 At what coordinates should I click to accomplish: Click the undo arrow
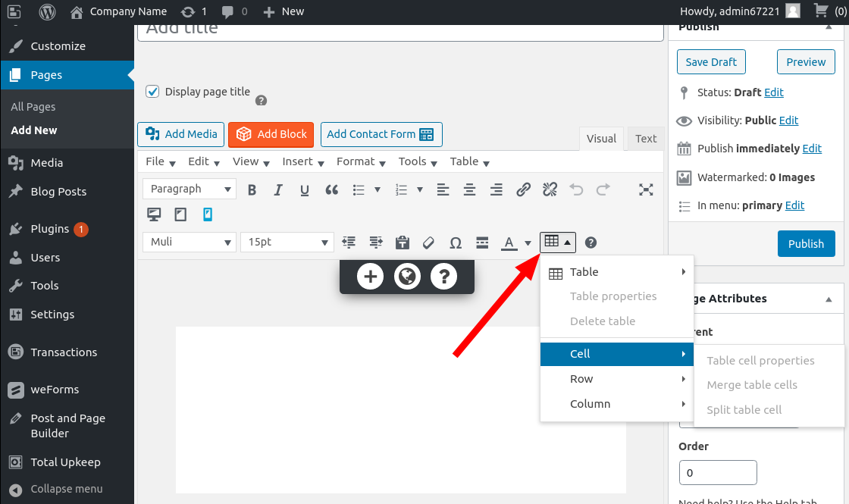click(x=576, y=189)
